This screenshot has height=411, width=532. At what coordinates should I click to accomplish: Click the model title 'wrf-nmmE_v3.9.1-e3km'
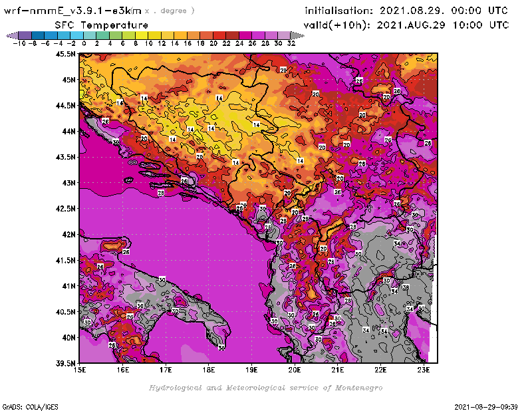[72, 11]
